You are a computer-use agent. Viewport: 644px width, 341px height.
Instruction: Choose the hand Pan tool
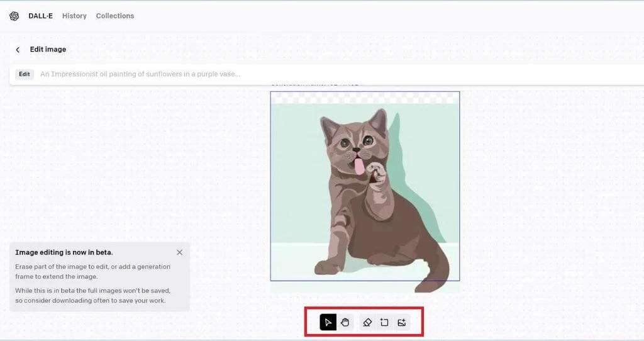[345, 323]
